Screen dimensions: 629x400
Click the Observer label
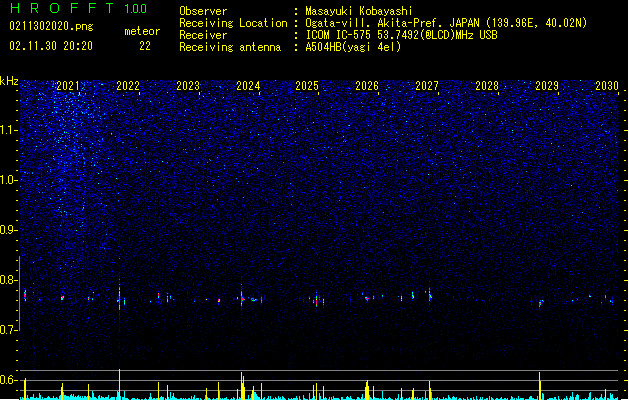[203, 11]
